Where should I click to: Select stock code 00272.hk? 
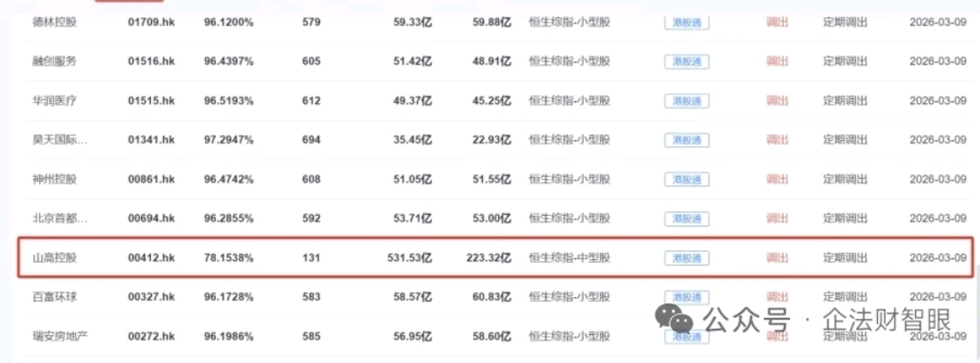151,336
